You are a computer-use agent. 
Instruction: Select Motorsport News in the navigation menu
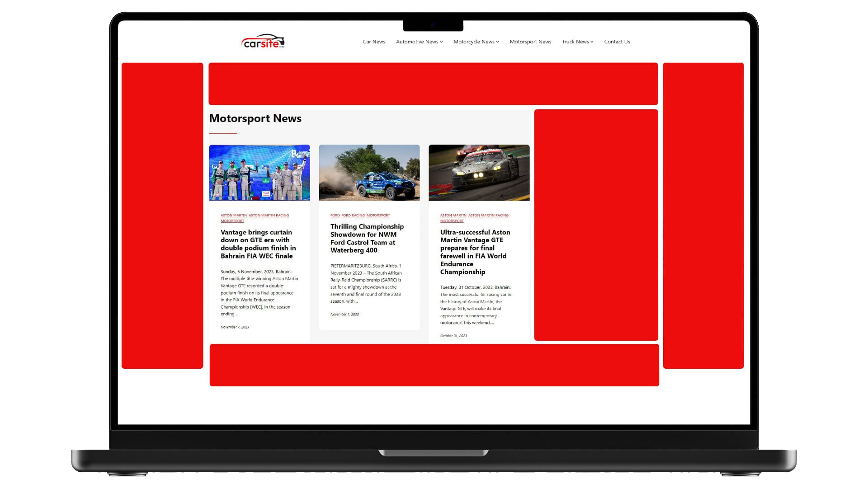[530, 42]
